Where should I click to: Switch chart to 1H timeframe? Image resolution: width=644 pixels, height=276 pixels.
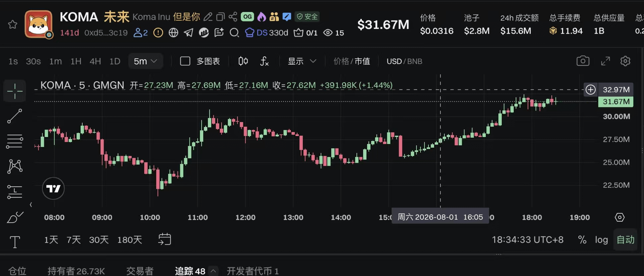pyautogui.click(x=76, y=61)
